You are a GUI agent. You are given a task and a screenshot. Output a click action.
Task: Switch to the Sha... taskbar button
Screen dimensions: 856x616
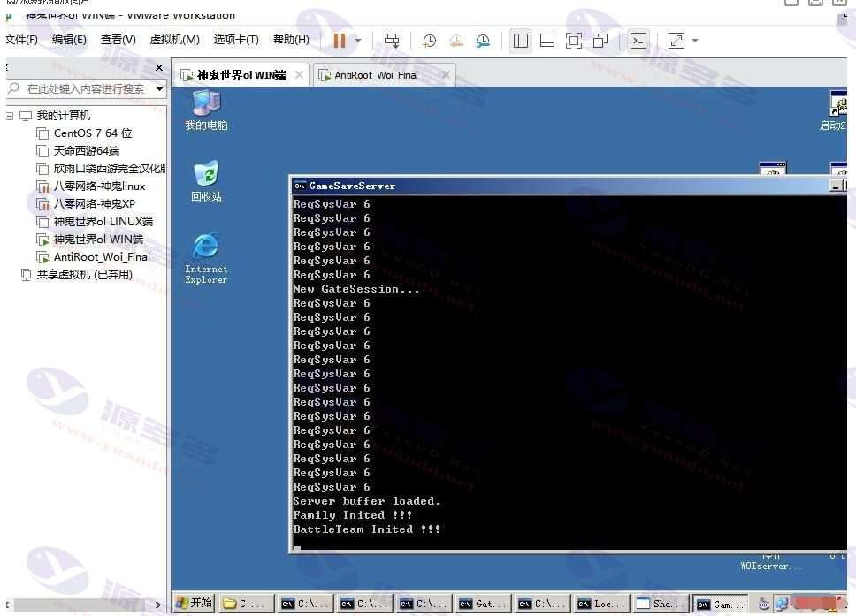(661, 604)
